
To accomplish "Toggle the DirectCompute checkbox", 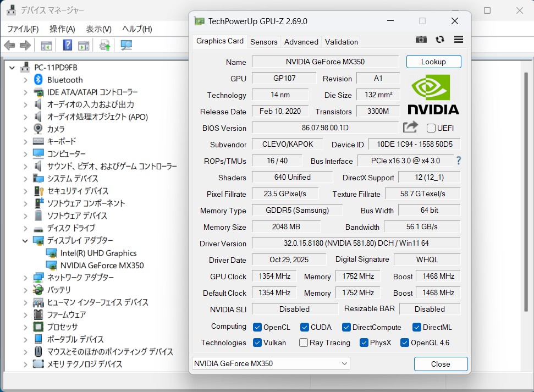I will coord(346,327).
